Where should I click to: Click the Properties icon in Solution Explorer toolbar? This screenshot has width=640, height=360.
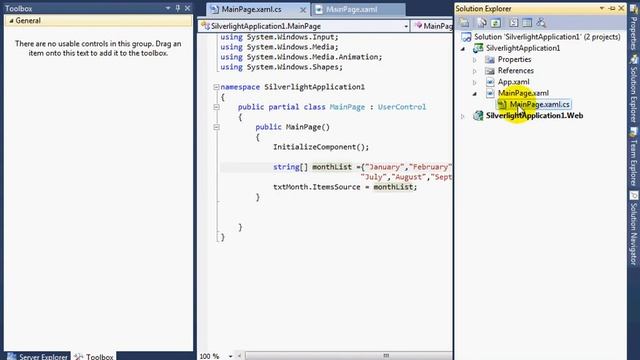[x=464, y=22]
